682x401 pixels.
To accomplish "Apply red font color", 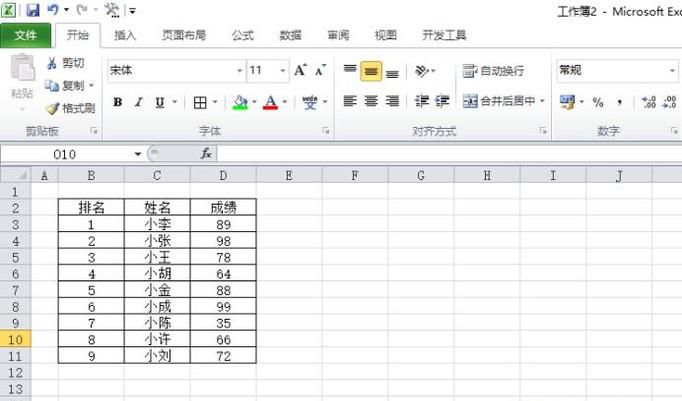I will point(271,103).
